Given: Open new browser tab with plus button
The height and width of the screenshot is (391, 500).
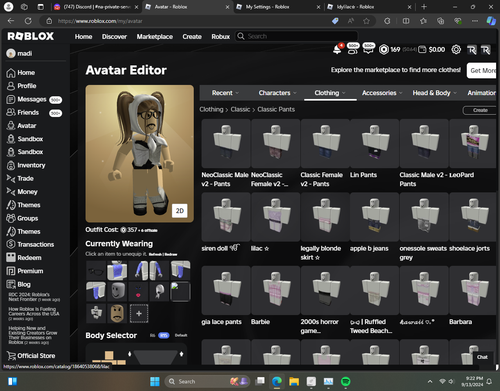Looking at the screenshot, I should click(x=424, y=7).
